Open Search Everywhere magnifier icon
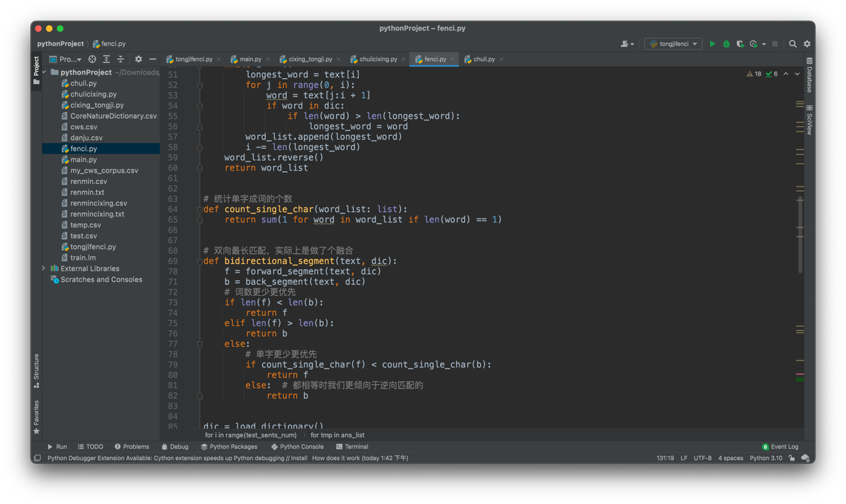The height and width of the screenshot is (504, 846). pyautogui.click(x=793, y=44)
